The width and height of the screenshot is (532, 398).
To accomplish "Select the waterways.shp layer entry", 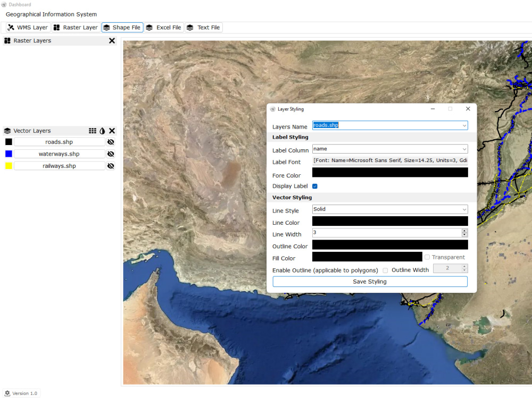I will click(60, 154).
